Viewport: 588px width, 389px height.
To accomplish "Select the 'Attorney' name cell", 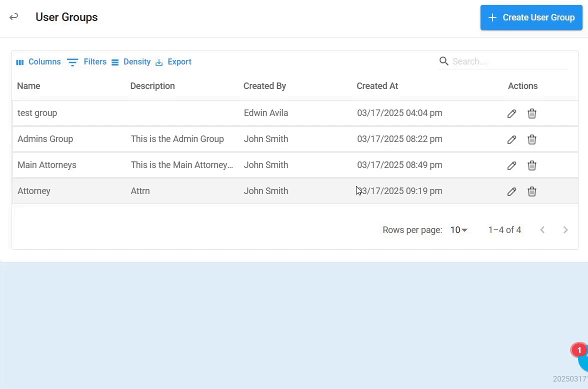I will (x=34, y=191).
